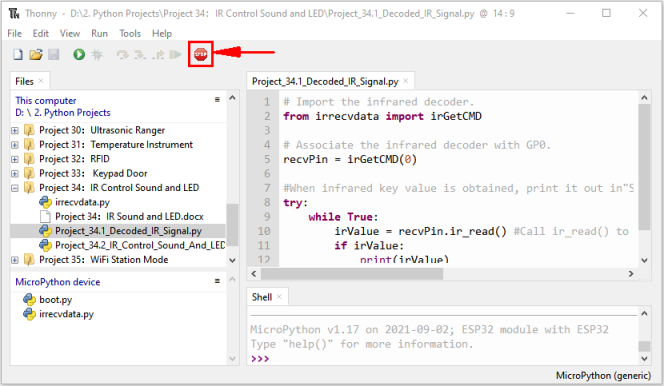664x387 pixels.
Task: Close the Project_34.1_Decoded_IR_Signal.py editor tab
Action: point(406,81)
